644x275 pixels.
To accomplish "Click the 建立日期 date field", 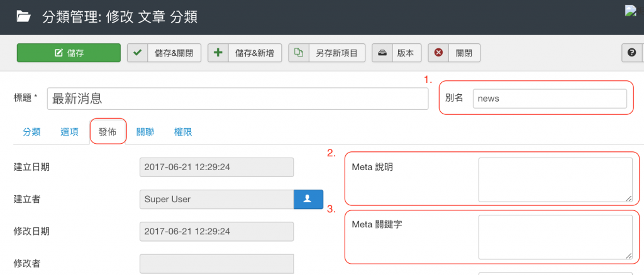I will point(216,168).
